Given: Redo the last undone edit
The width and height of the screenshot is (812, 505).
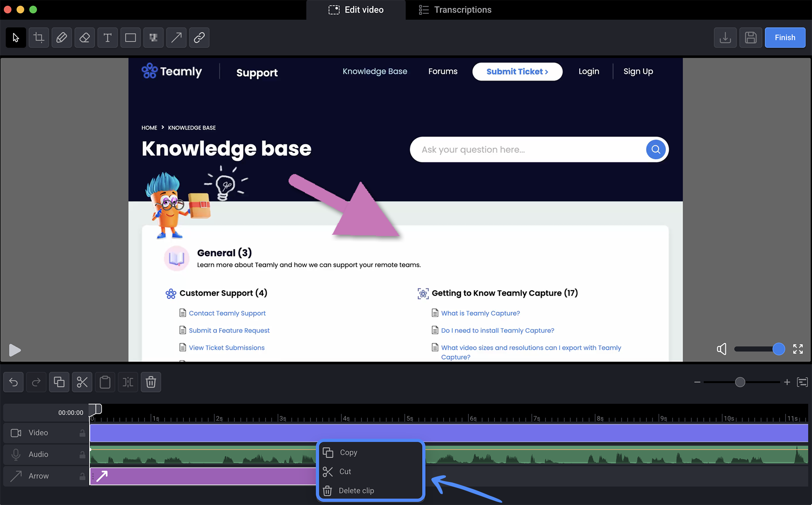Looking at the screenshot, I should tap(36, 382).
